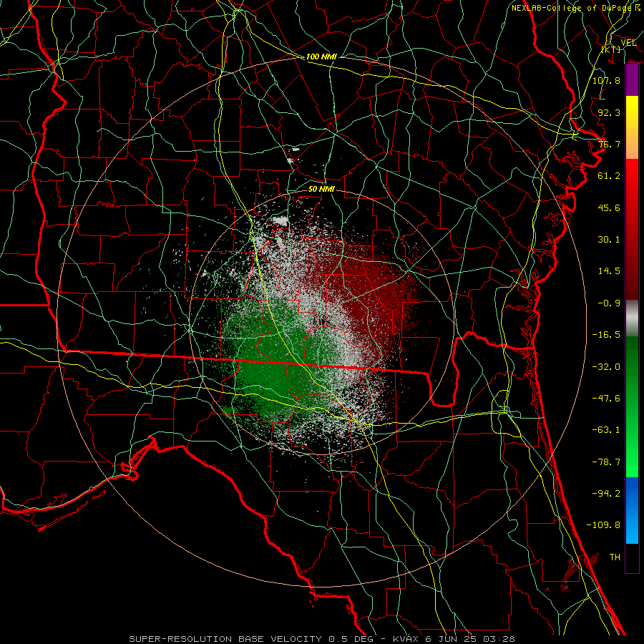The image size is (644, 644).
Task: Click the Super-Resolution Base Velocity caption text
Action: click(321, 639)
